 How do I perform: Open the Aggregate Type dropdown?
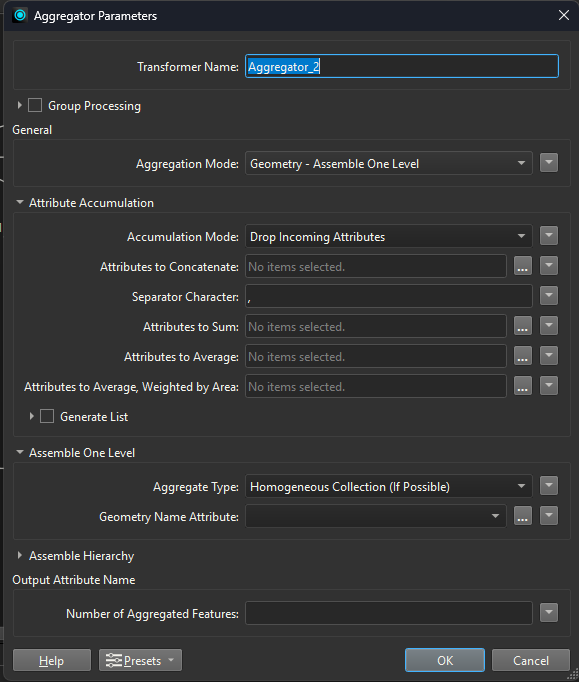click(x=388, y=486)
